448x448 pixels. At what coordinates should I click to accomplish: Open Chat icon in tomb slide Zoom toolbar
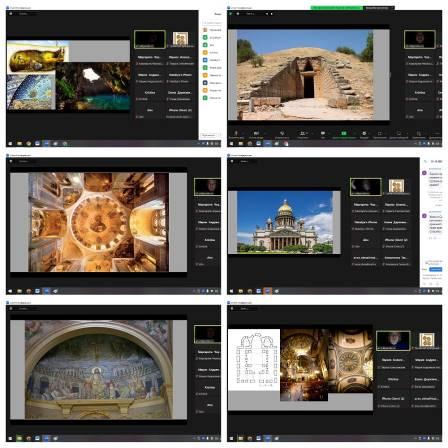(323, 134)
